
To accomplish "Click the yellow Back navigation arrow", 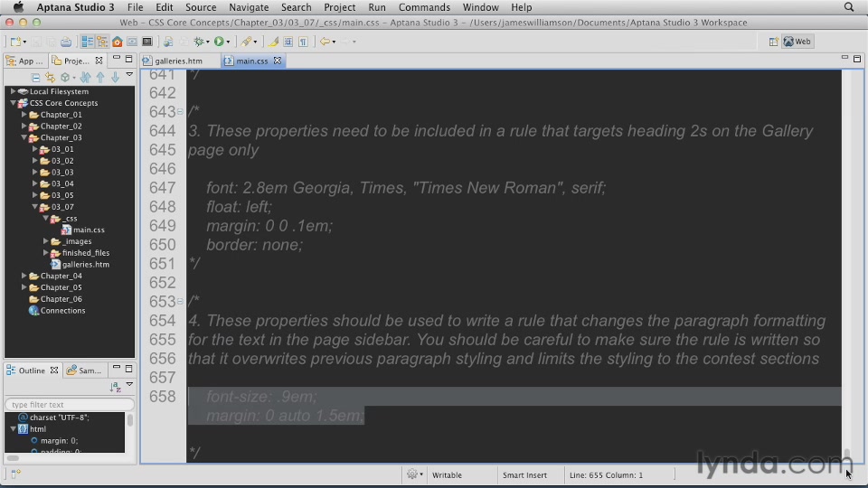I will point(325,42).
